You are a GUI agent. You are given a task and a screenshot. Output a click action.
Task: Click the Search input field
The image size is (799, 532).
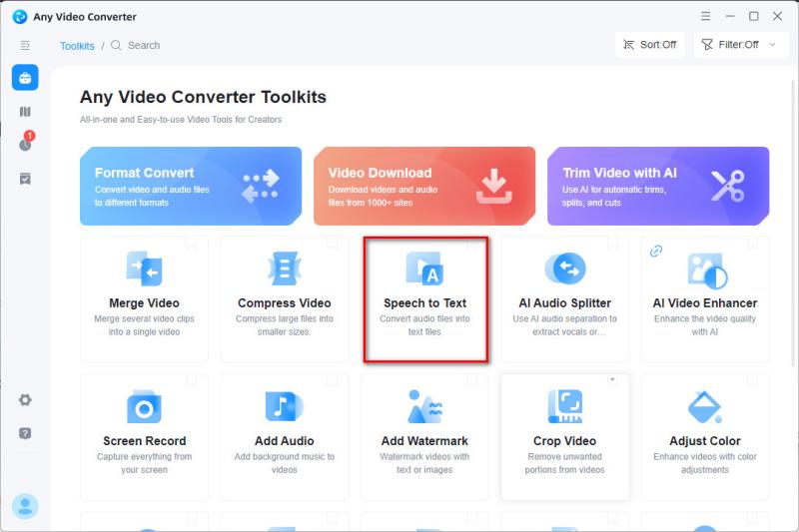point(144,46)
